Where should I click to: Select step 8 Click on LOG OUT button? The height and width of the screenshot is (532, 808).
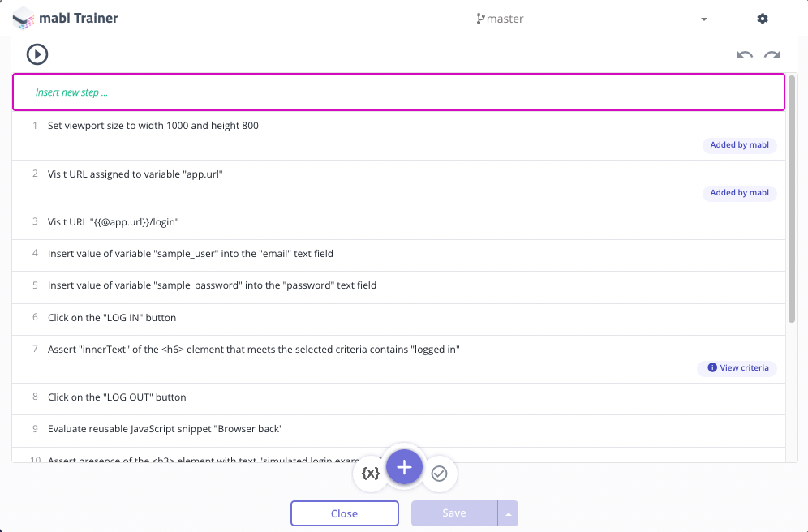pos(398,397)
